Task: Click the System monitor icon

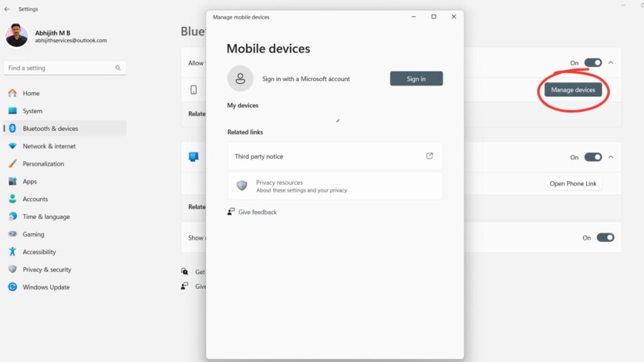Action: pos(12,111)
